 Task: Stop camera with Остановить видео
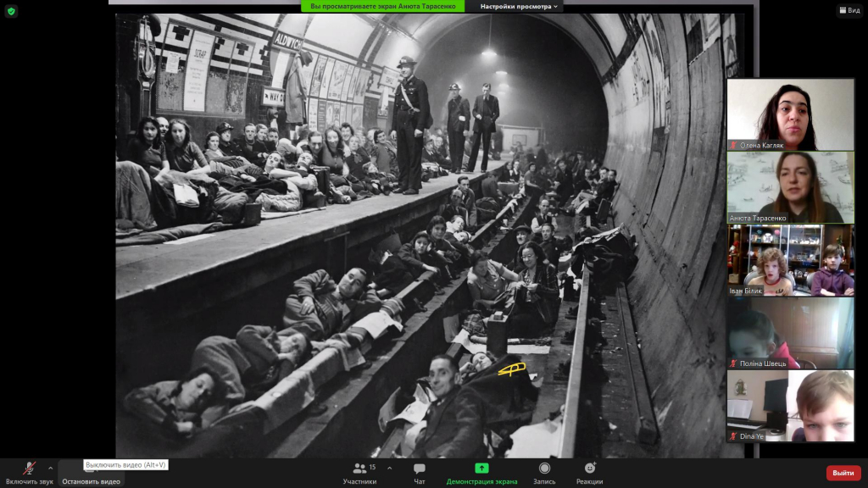point(91,474)
